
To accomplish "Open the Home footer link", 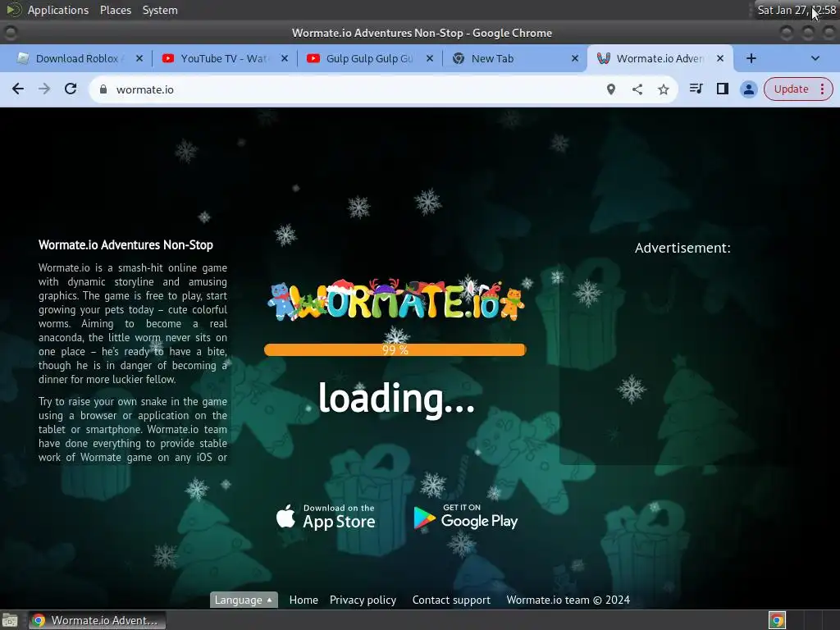I will pyautogui.click(x=304, y=600).
